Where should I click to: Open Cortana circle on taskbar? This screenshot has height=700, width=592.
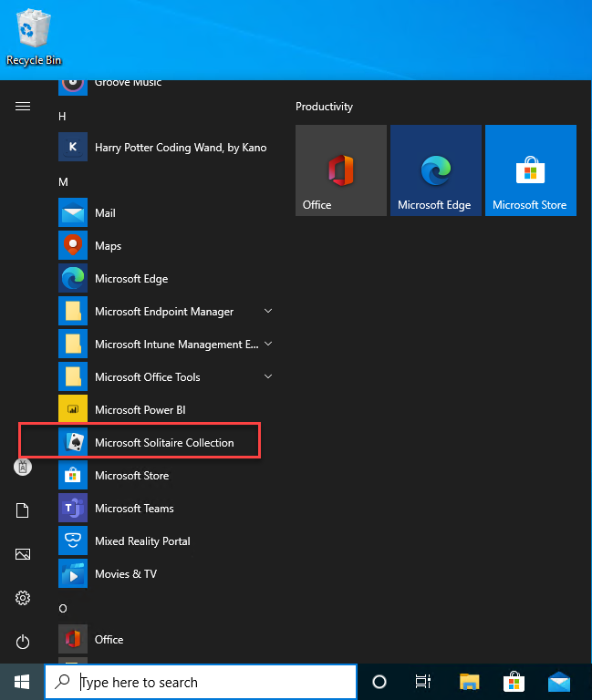point(379,682)
